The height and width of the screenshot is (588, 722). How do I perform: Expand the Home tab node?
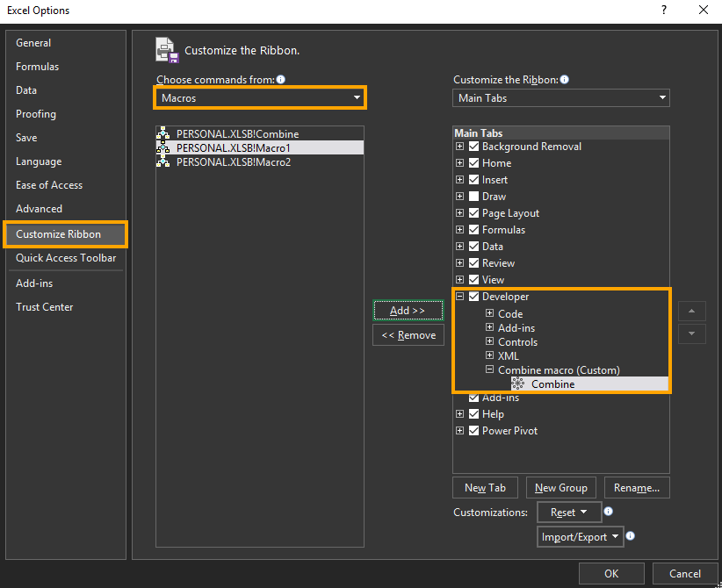459,163
